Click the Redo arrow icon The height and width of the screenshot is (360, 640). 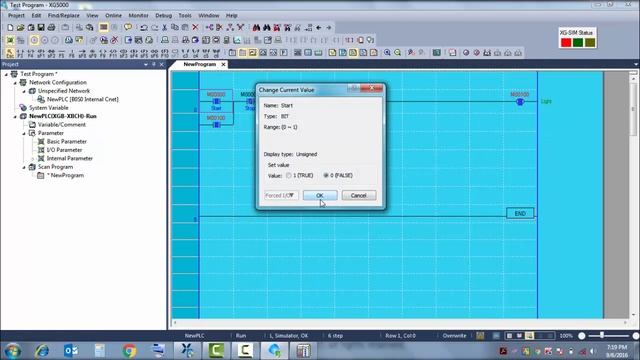tap(154, 27)
